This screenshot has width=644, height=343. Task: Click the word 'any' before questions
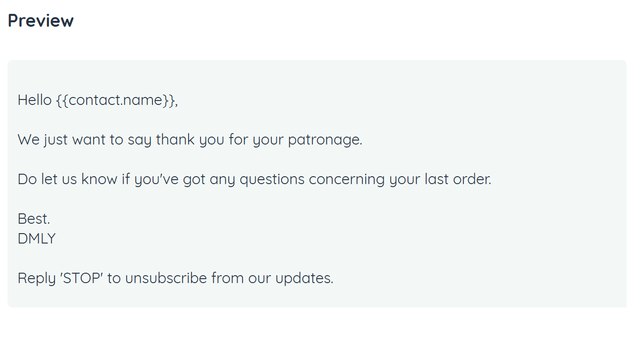click(x=222, y=179)
